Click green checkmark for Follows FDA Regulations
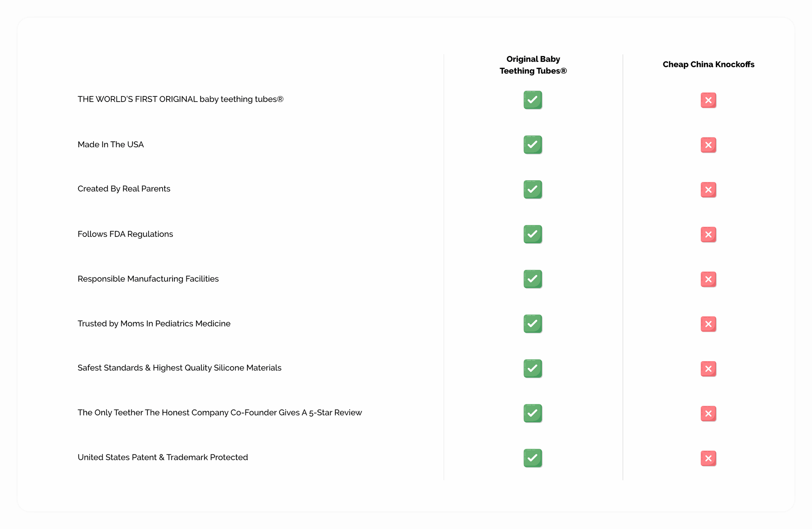Viewport: 812px width, 529px height. point(532,235)
